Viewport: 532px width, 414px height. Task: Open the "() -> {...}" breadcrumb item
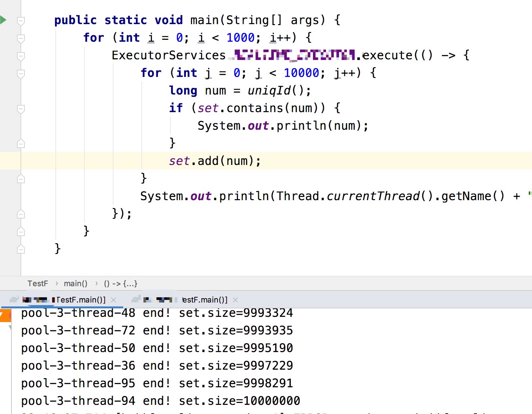pos(121,283)
